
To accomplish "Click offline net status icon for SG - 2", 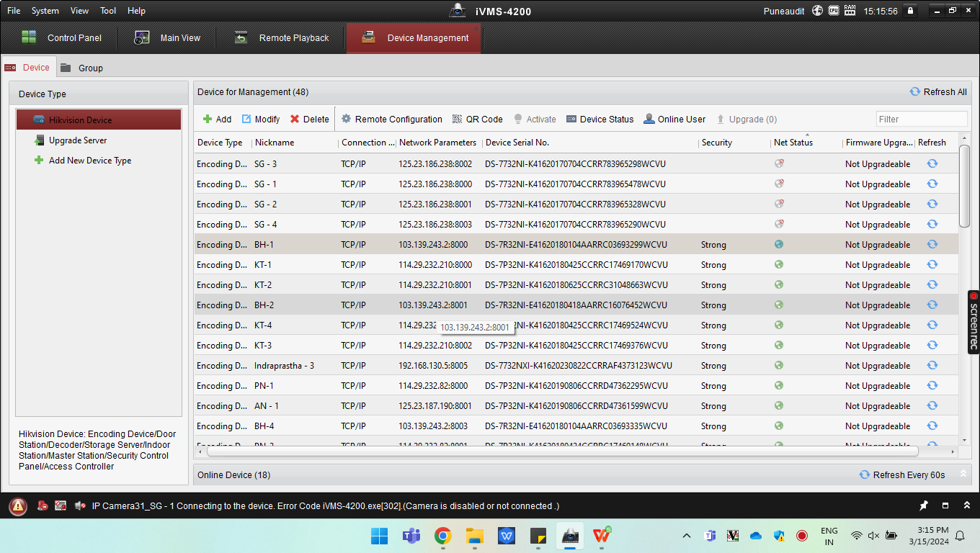I will 779,204.
